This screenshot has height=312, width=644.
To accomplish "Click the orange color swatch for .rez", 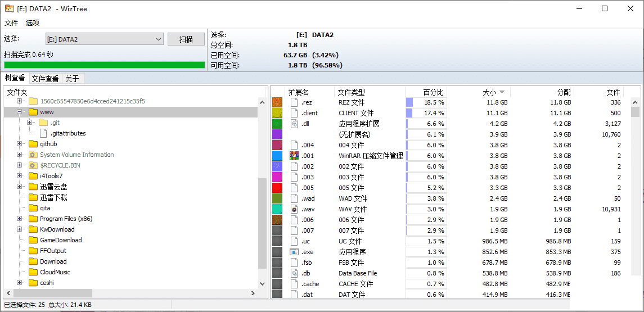I will (277, 102).
